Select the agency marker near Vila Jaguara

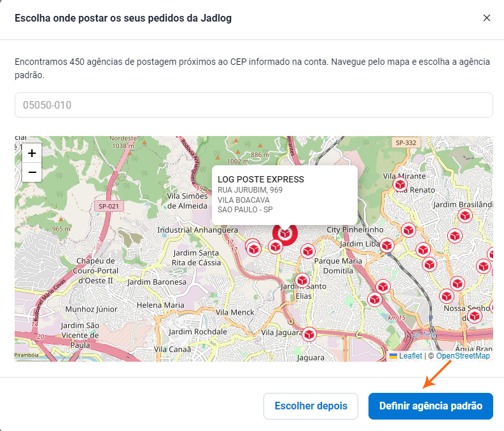[309, 334]
